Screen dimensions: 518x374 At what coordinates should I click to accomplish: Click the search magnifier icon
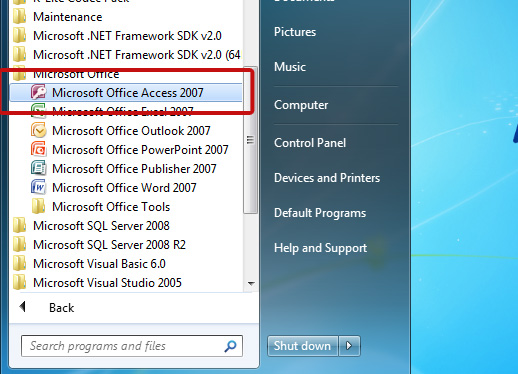(x=230, y=346)
